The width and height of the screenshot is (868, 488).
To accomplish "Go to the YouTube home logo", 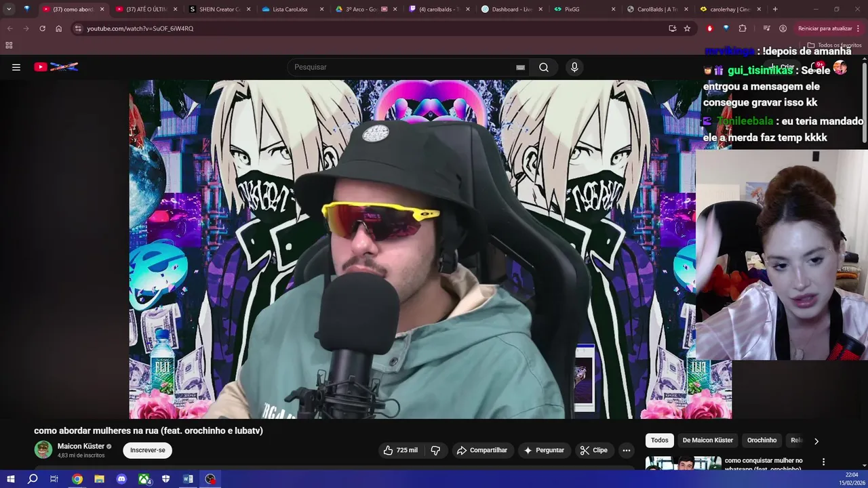I will pyautogui.click(x=56, y=67).
